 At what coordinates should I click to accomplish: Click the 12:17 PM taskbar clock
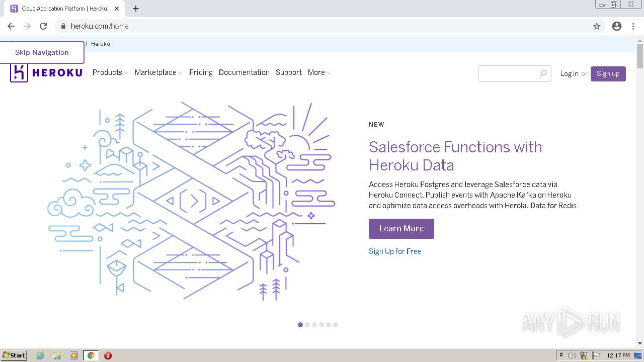tap(618, 355)
